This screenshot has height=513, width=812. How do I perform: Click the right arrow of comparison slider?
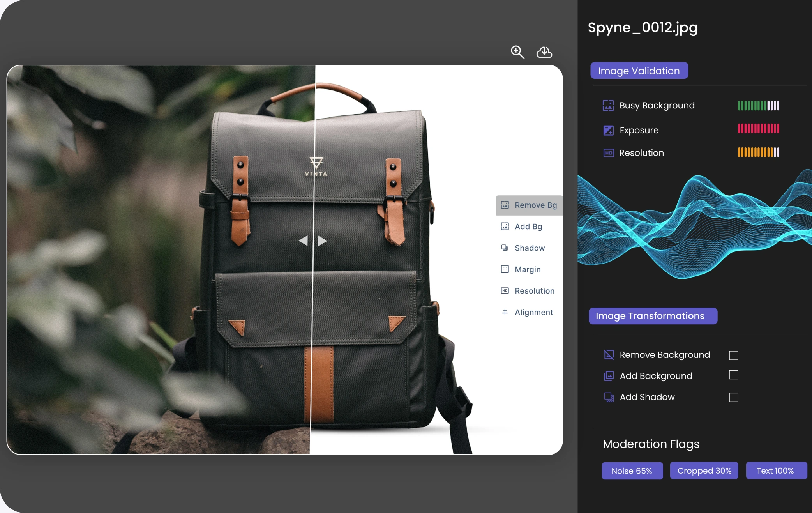coord(322,241)
